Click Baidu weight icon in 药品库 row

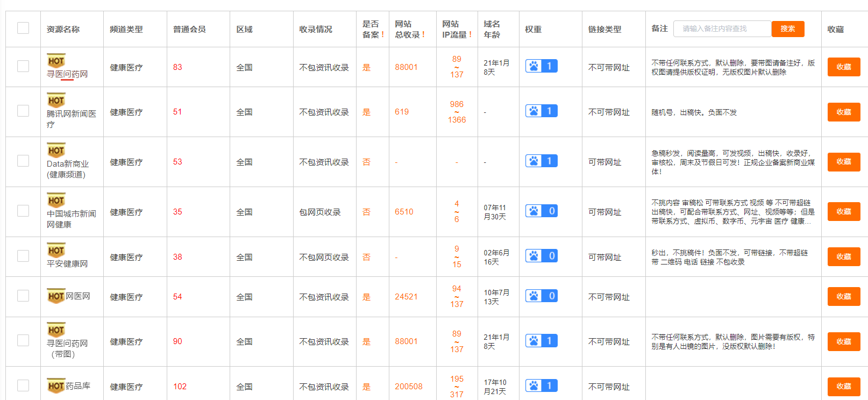coord(541,385)
